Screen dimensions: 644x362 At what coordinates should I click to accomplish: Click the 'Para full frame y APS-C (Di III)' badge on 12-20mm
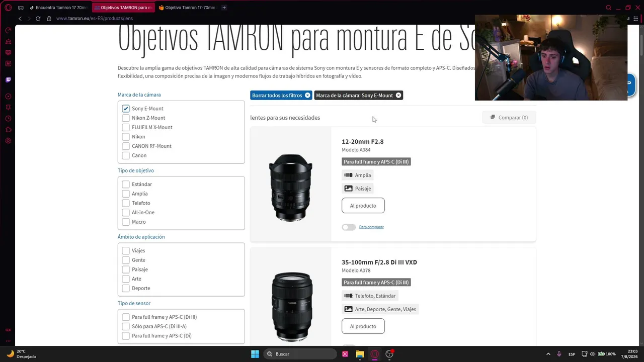(x=376, y=162)
